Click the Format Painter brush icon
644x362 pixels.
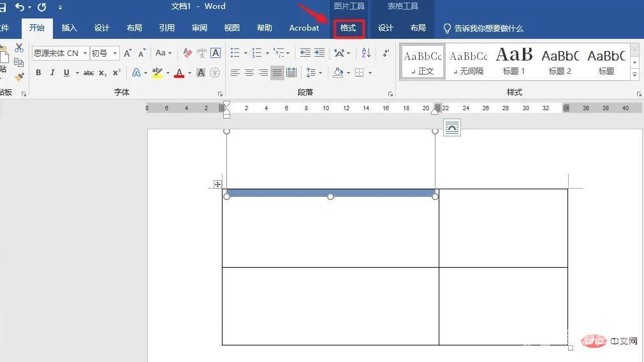tap(19, 76)
